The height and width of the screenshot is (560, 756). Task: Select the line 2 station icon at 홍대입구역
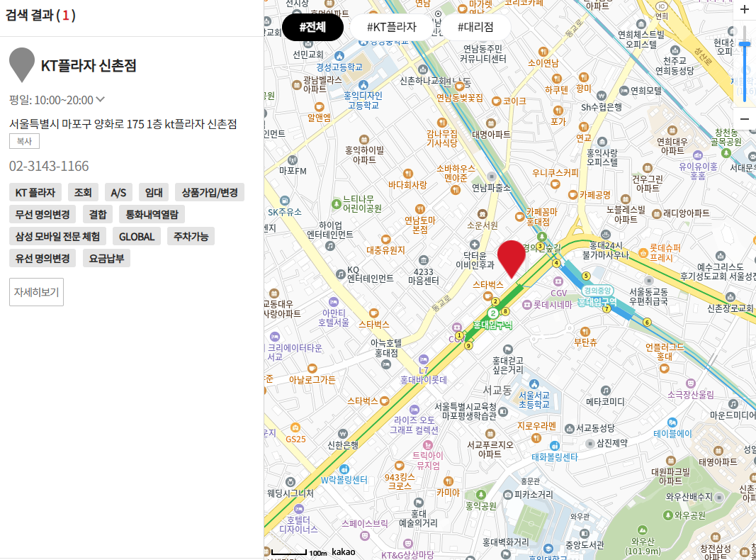495,312
